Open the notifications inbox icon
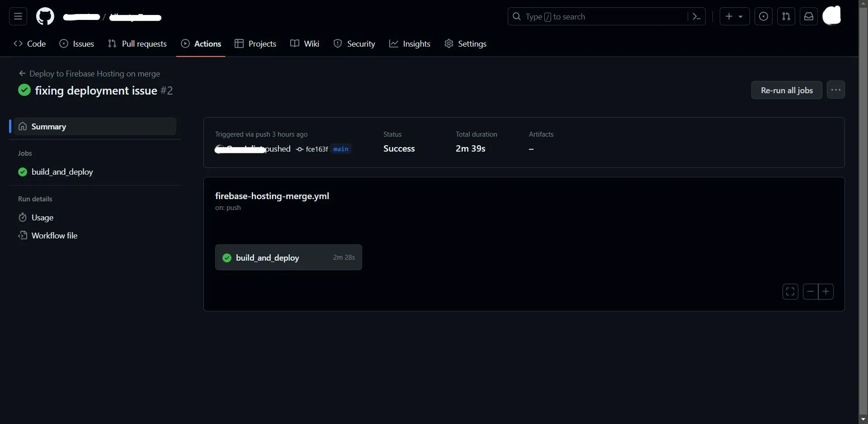The height and width of the screenshot is (424, 868). coord(808,17)
